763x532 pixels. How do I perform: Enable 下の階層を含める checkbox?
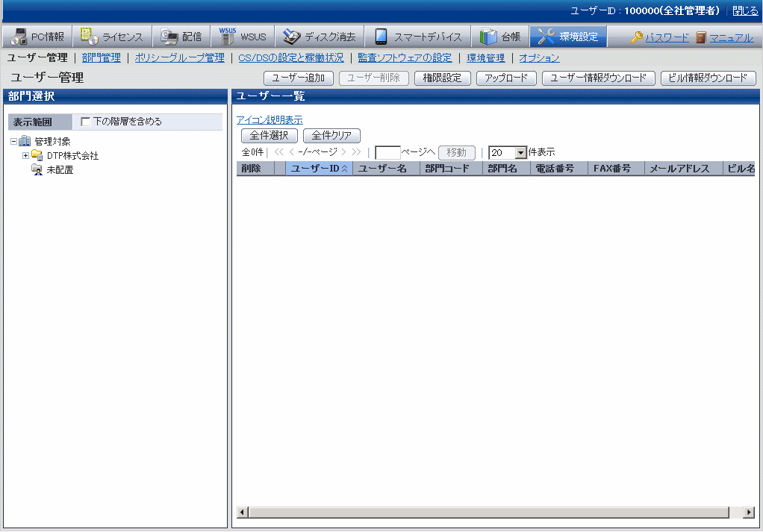tap(86, 122)
